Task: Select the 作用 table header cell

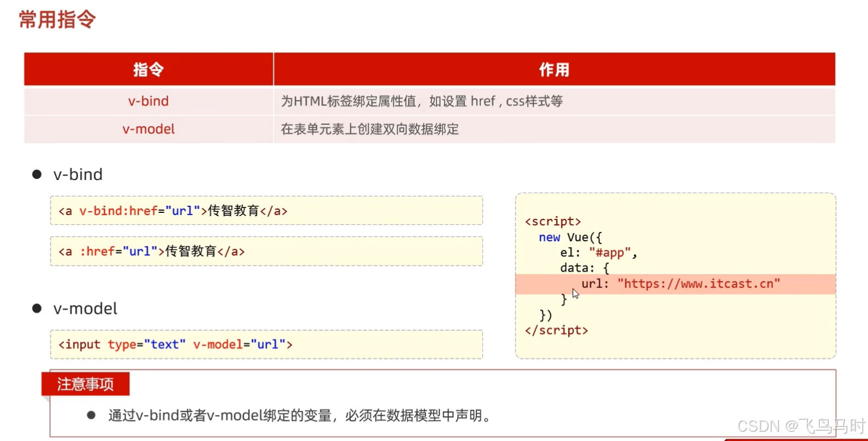Action: pyautogui.click(x=554, y=69)
